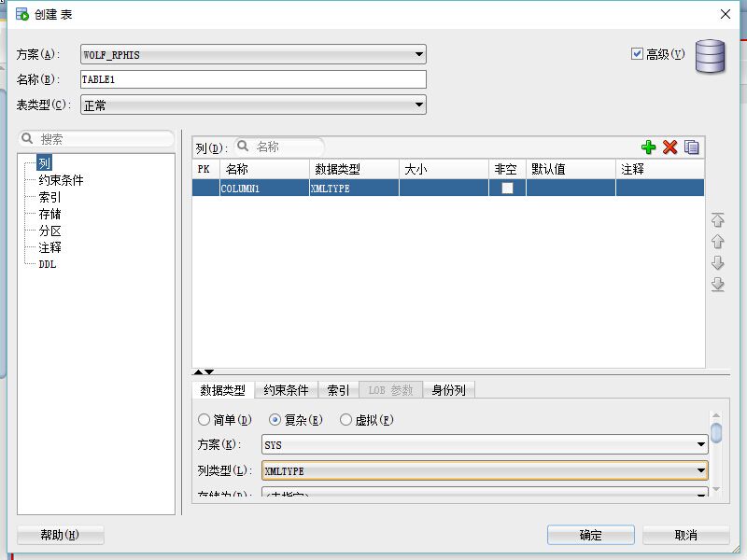Click the 数据类型 column header
The width and height of the screenshot is (747, 560).
[x=354, y=169]
